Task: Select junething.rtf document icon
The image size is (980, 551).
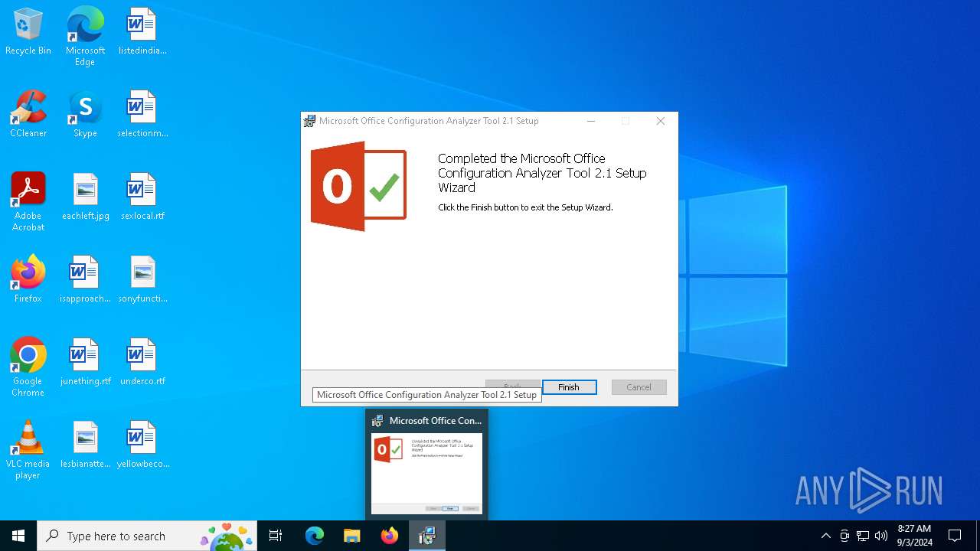Action: [85, 363]
